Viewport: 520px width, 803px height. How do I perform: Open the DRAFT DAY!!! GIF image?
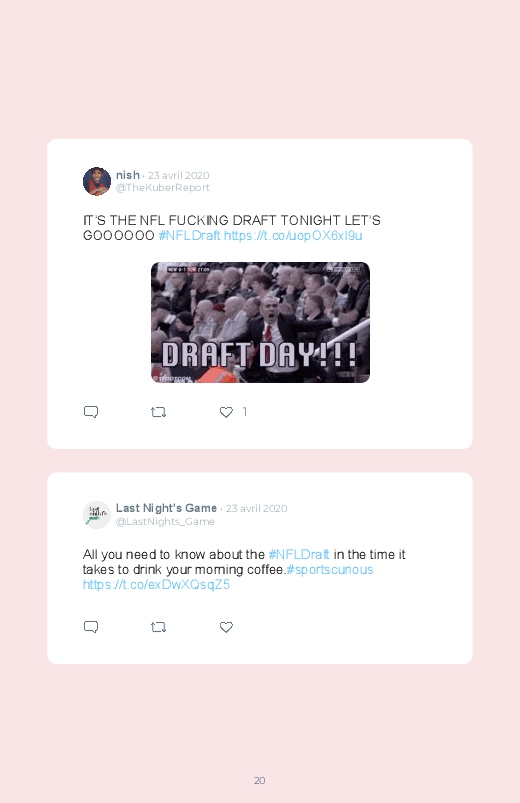260,322
